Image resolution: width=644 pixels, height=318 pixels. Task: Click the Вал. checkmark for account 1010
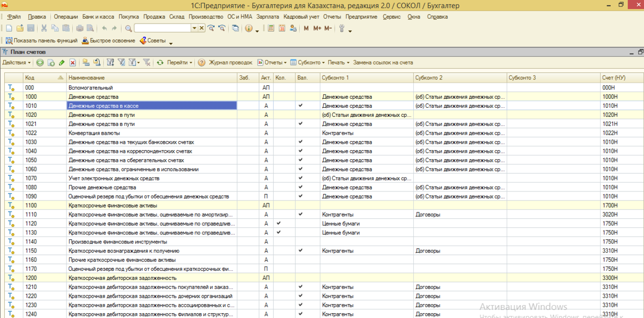click(x=301, y=106)
